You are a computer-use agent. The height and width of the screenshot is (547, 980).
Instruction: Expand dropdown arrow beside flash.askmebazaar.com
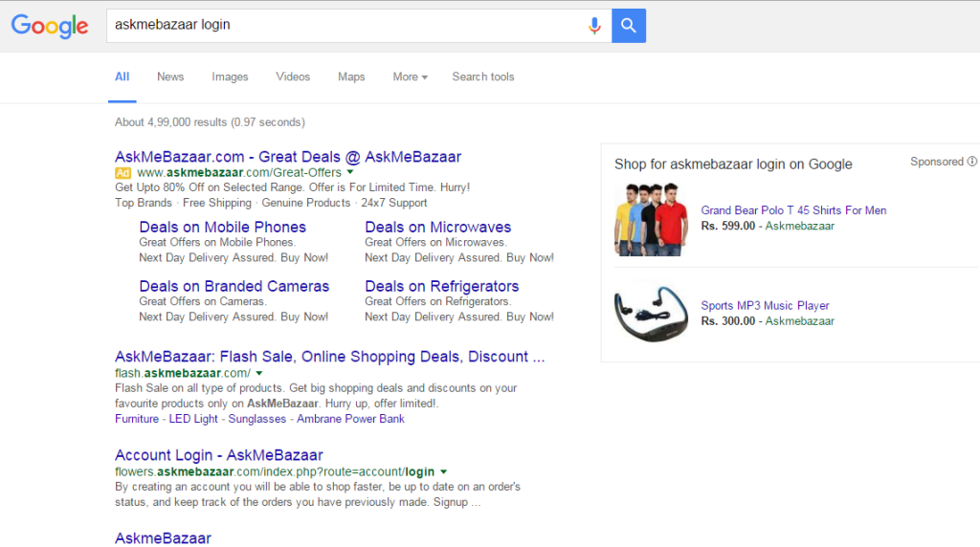click(x=258, y=373)
